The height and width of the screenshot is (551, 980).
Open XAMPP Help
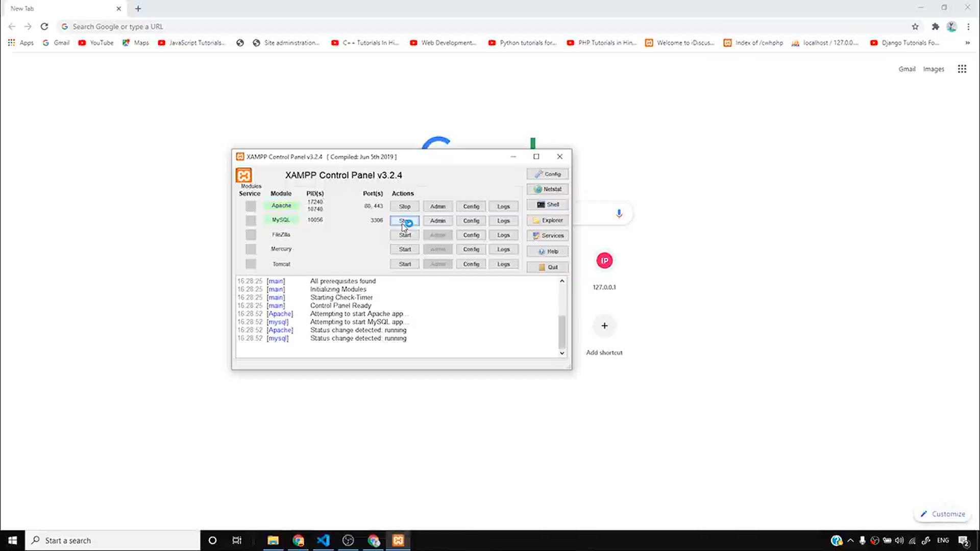548,252
